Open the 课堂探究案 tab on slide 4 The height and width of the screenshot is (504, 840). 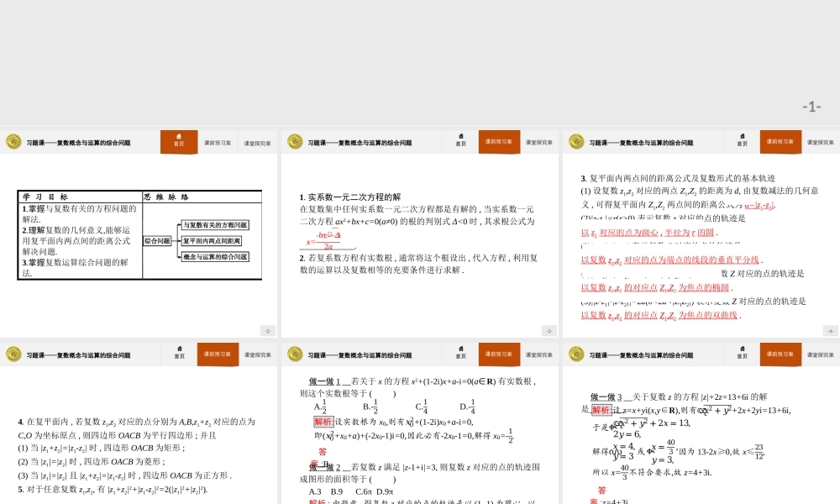coord(820,142)
